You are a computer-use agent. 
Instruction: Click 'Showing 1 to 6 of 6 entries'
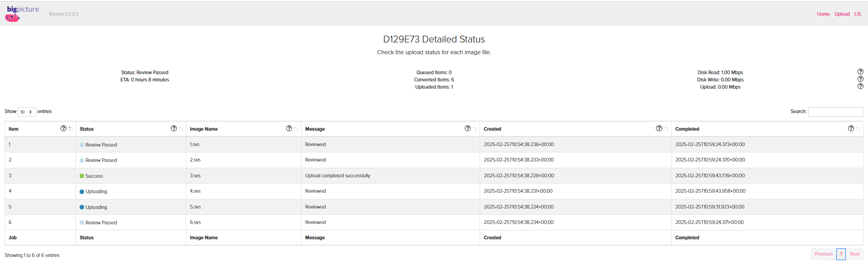tap(32, 255)
